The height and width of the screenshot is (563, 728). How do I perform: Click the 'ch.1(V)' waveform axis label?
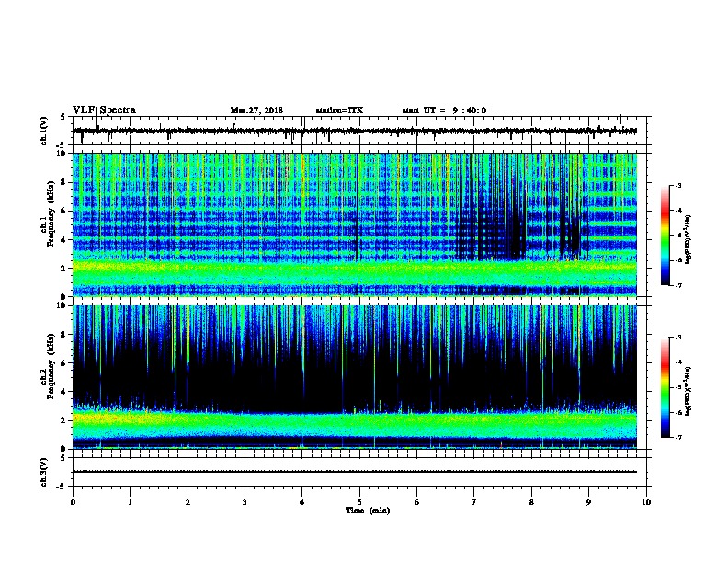44,131
